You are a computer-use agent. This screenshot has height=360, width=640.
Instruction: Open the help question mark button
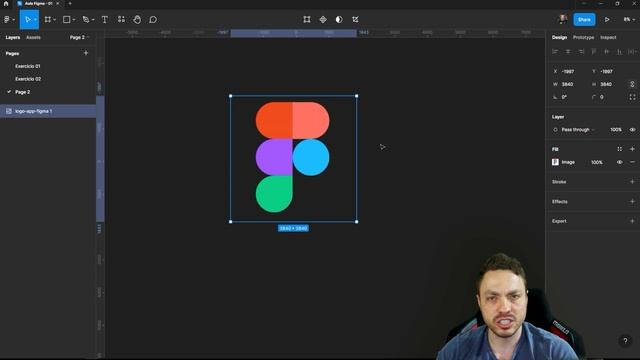[625, 341]
